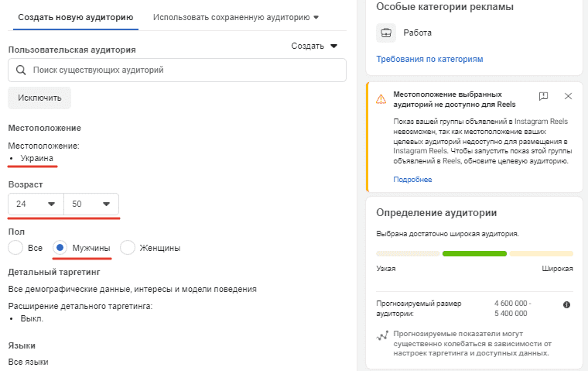Open the maximum age dropdown showing 50
Viewport: 588px width, 371px height.
point(91,204)
